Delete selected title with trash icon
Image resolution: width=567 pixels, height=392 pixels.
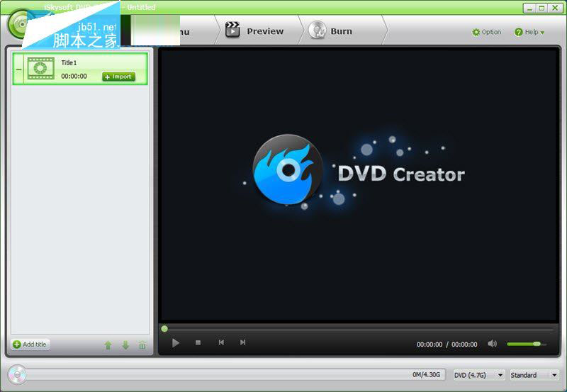pyautogui.click(x=142, y=345)
